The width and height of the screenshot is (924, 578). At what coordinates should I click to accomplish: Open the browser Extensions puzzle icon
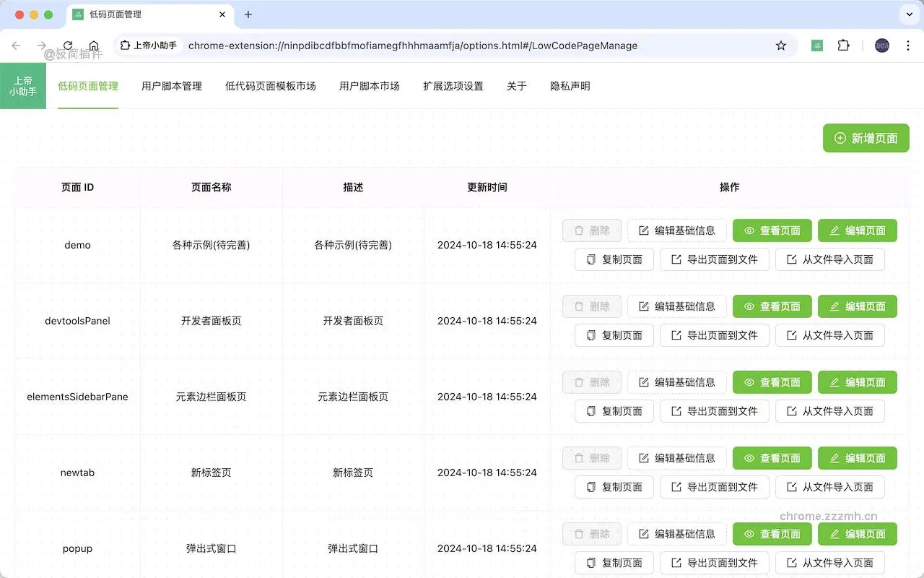(x=844, y=45)
